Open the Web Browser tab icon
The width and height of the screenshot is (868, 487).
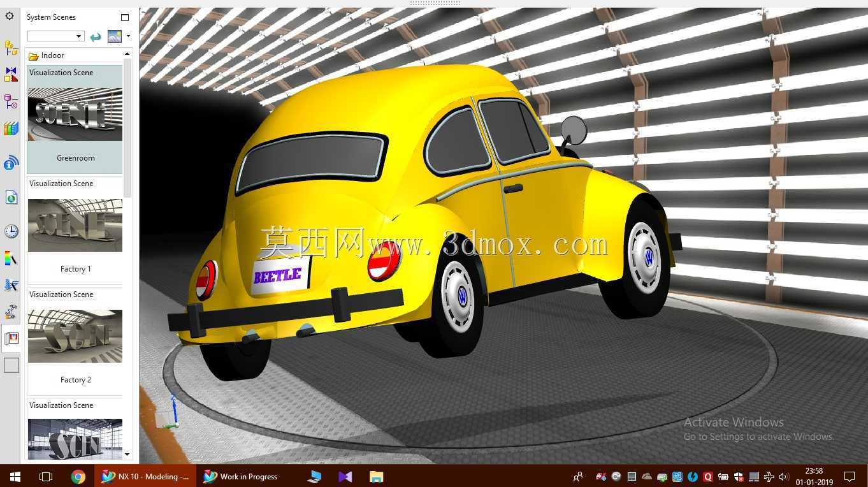11,198
